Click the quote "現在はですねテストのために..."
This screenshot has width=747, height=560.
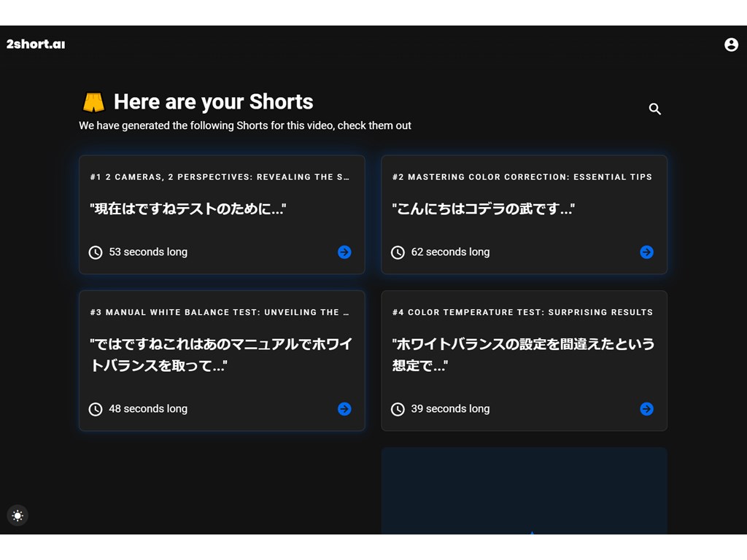188,209
